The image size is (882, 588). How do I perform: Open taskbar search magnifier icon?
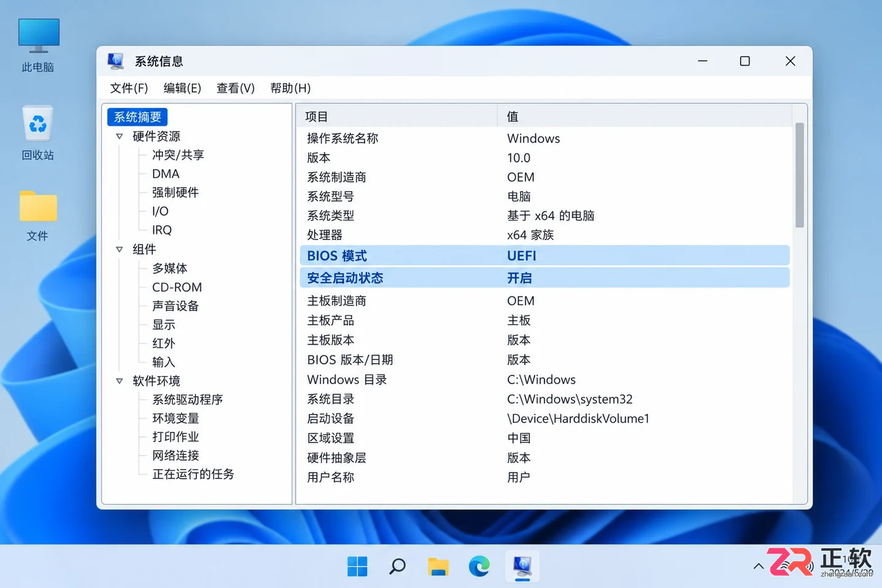pyautogui.click(x=398, y=567)
